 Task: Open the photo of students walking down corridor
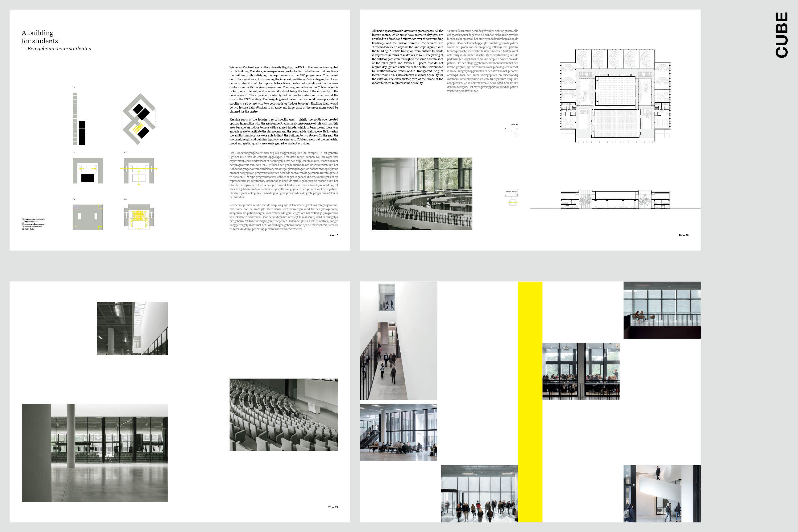point(398,340)
